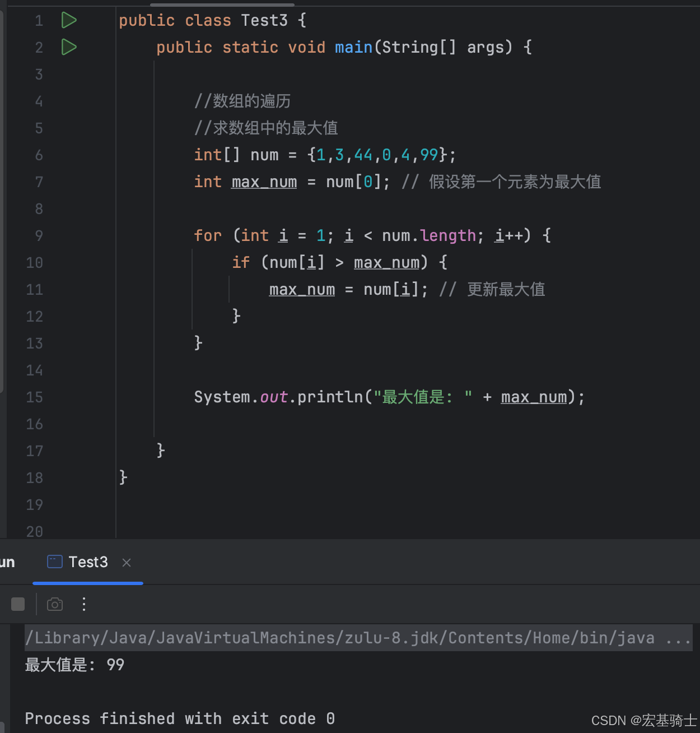Click the java path line in console output

click(x=336, y=637)
